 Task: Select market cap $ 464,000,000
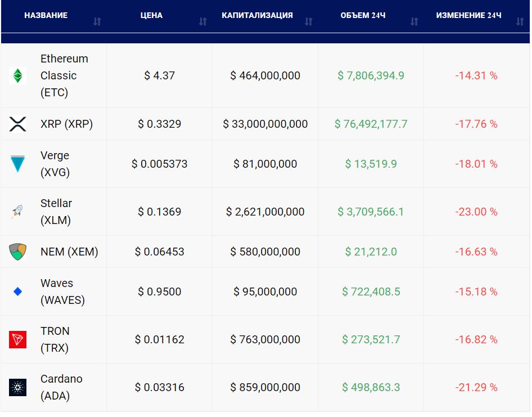click(265, 75)
